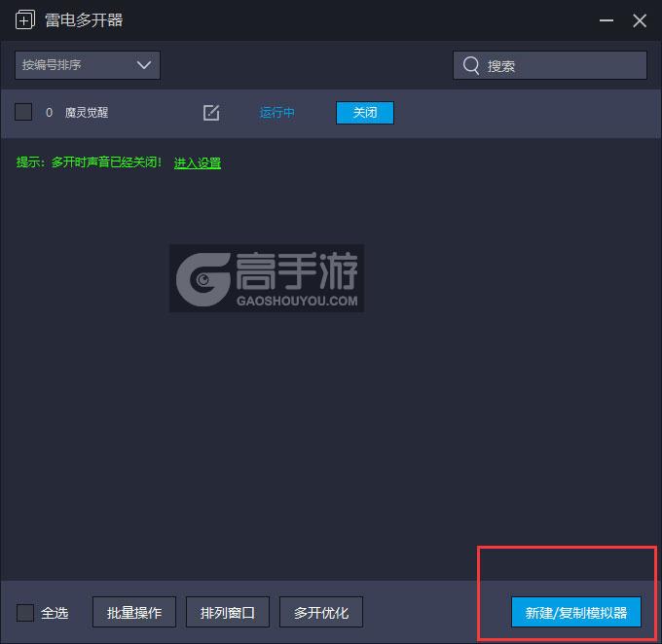Click the blue 关闭 button for 魔灵觉醒
Screen dimensions: 662x644
click(x=365, y=113)
